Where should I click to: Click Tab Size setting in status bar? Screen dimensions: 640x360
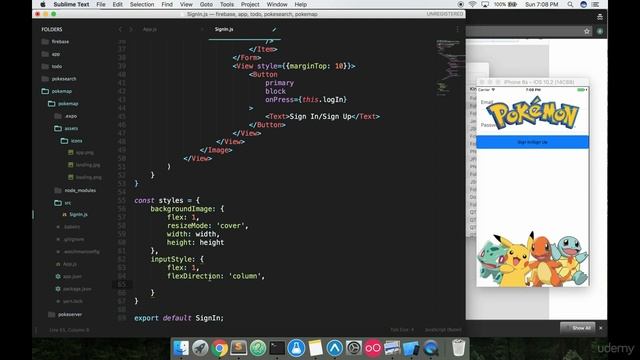(x=402, y=330)
